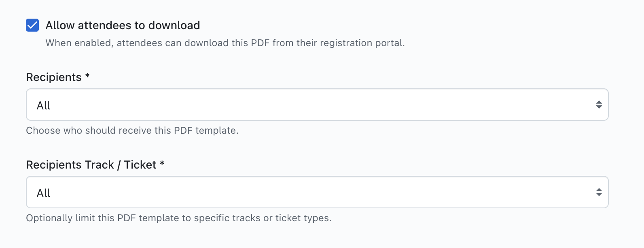The height and width of the screenshot is (248, 644).
Task: Click the "Optionally limit this PDF template" hint
Action: pos(178,218)
